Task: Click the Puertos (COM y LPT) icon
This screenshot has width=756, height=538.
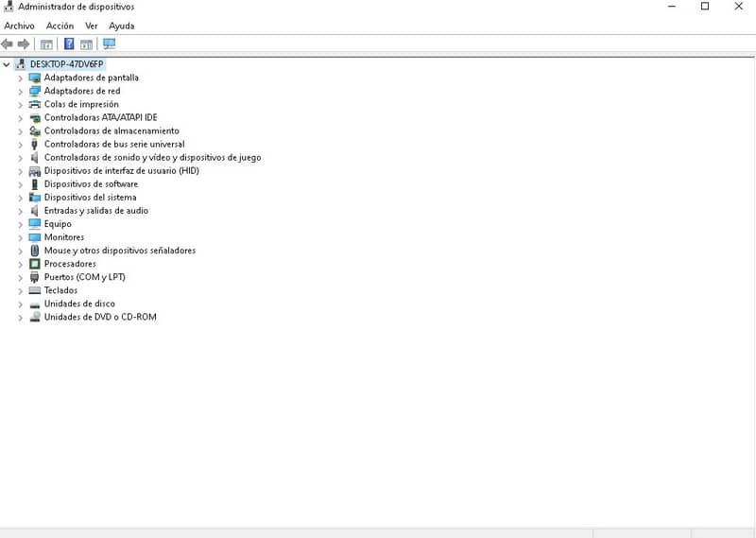Action: 34,277
